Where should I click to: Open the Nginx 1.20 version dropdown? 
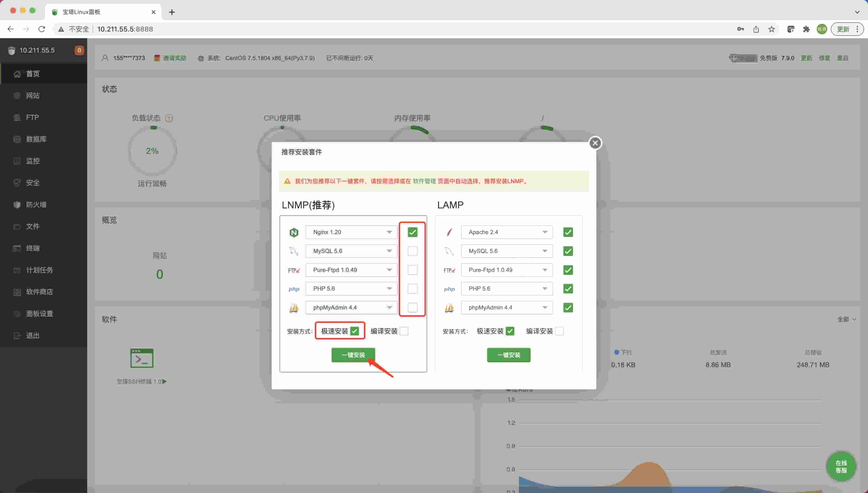click(x=351, y=232)
